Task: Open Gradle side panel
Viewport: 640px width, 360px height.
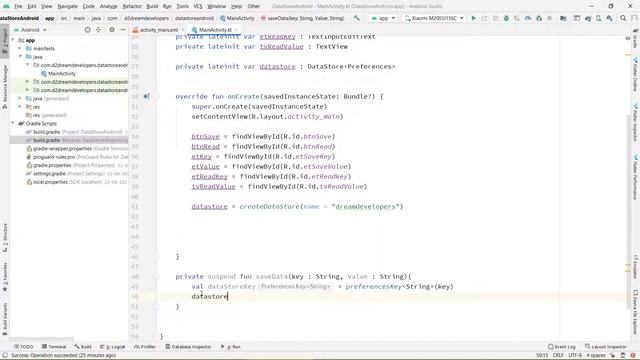Action: 636,38
